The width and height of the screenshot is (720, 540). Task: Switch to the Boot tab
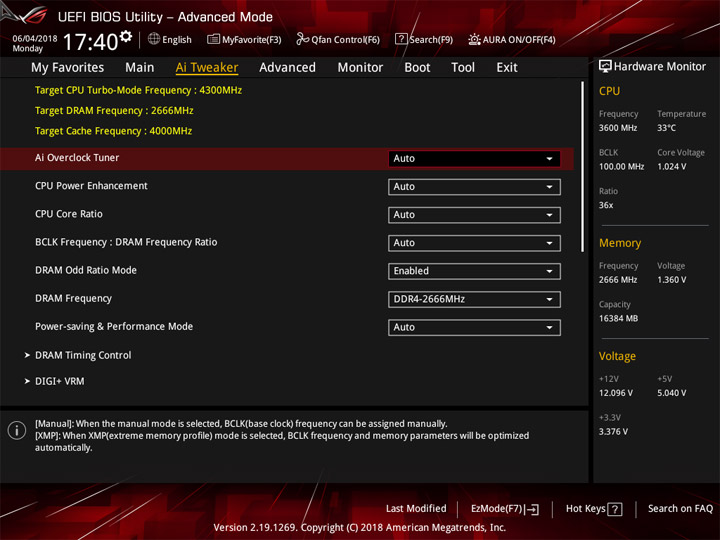(x=417, y=68)
